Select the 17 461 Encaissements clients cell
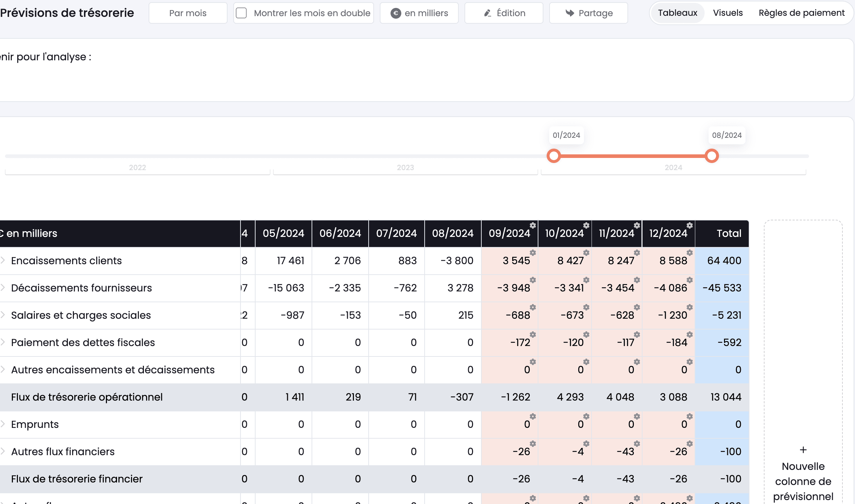855x504 pixels. coord(283,261)
